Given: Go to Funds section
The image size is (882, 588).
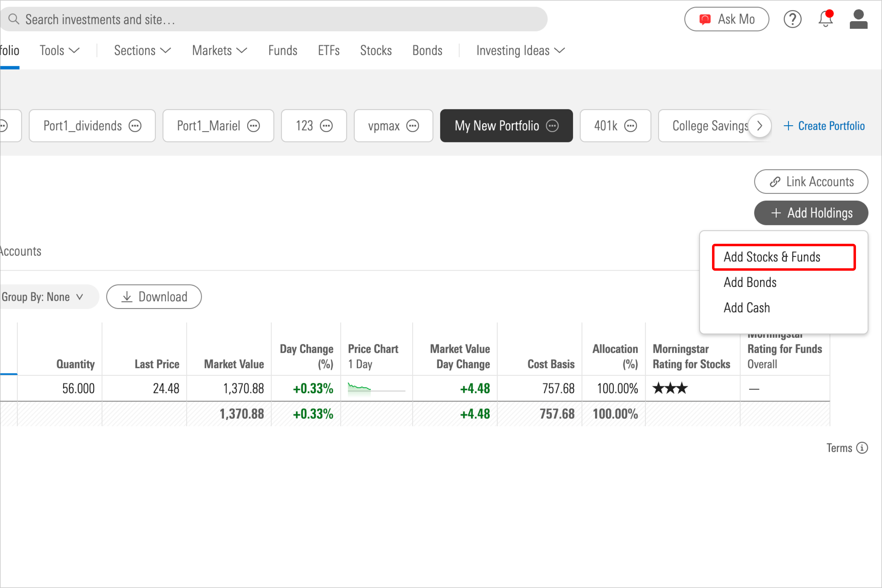Looking at the screenshot, I should click(283, 51).
